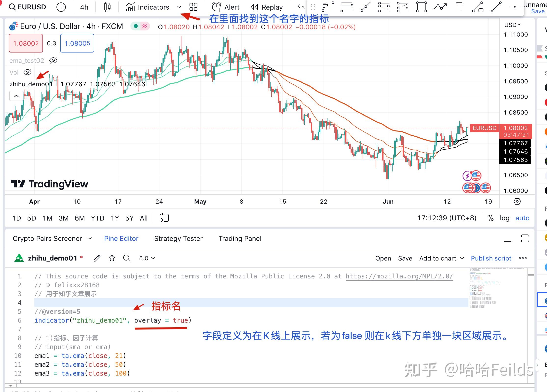This screenshot has width=547, height=392.
Task: Select the path polyline tool
Action: point(440,7)
